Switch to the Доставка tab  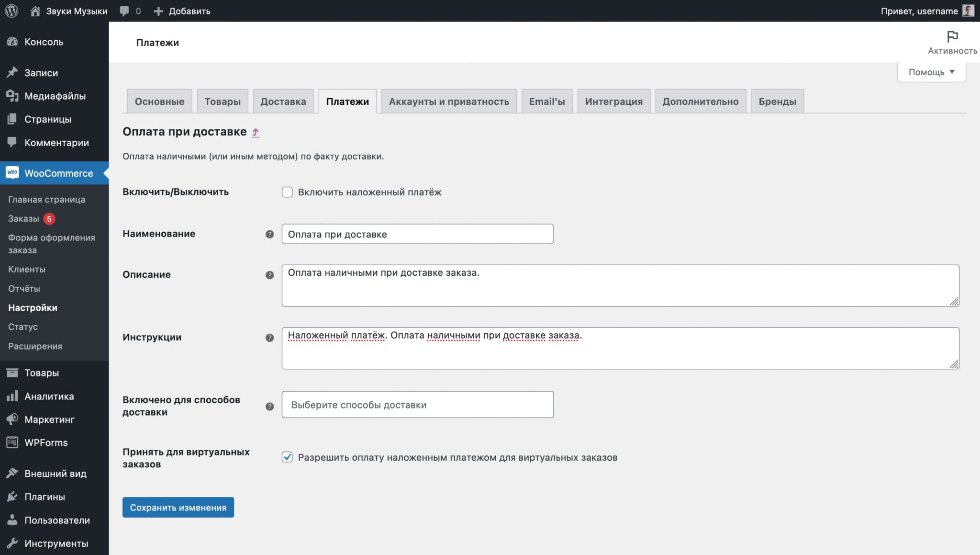pyautogui.click(x=283, y=101)
